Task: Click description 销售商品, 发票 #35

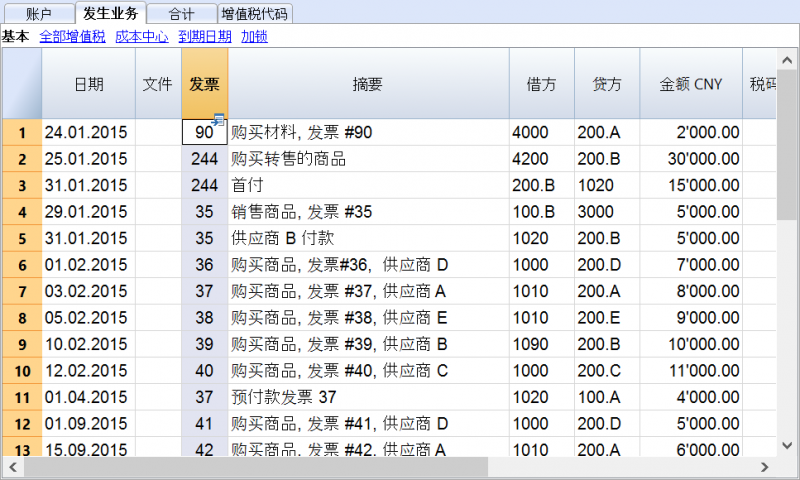Action: point(368,212)
